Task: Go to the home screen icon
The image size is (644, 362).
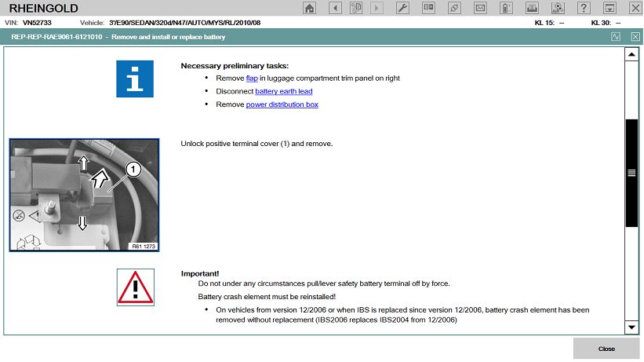Action: (x=309, y=8)
